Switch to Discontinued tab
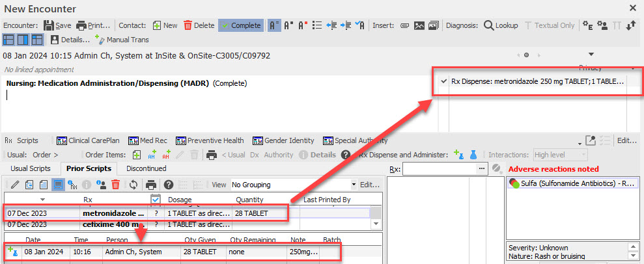Viewport: 644px width, 264px height. point(147,168)
